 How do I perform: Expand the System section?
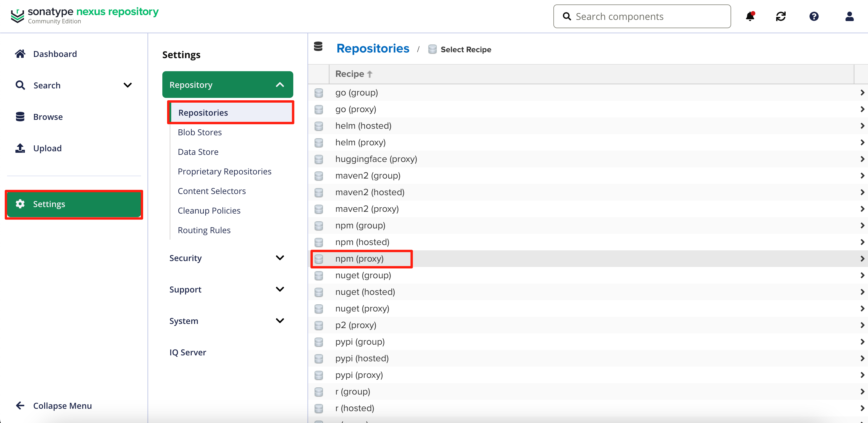pyautogui.click(x=280, y=320)
